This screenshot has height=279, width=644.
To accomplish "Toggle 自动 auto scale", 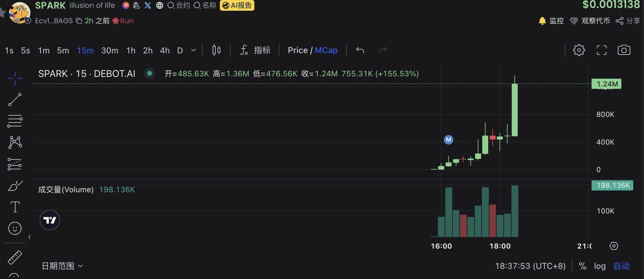I will click(621, 266).
